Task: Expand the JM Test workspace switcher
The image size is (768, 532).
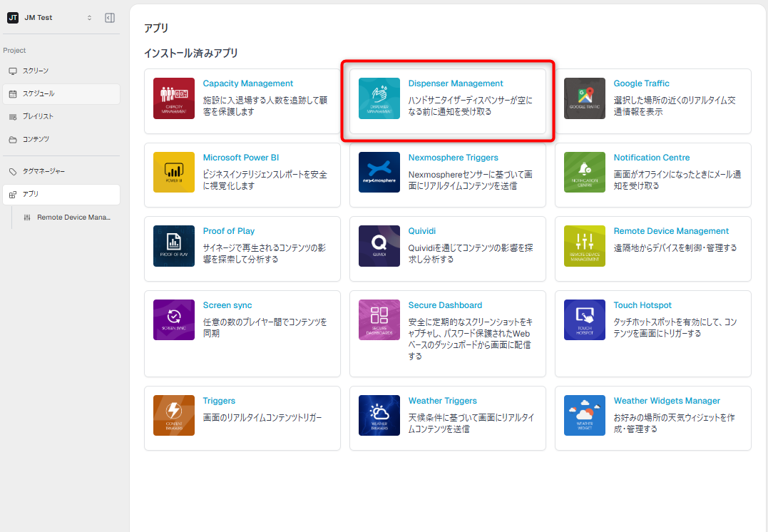Action: (89, 18)
